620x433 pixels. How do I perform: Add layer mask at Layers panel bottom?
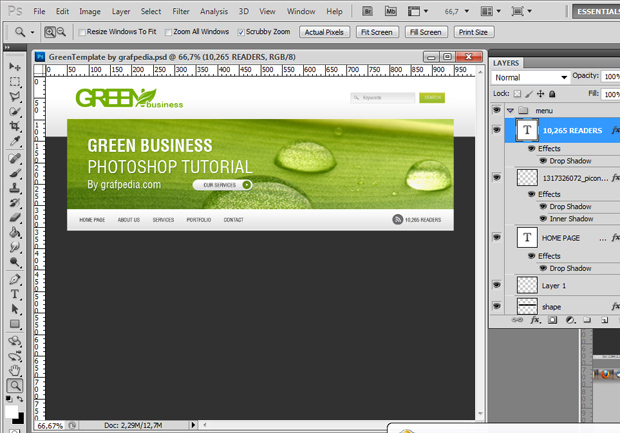point(552,320)
